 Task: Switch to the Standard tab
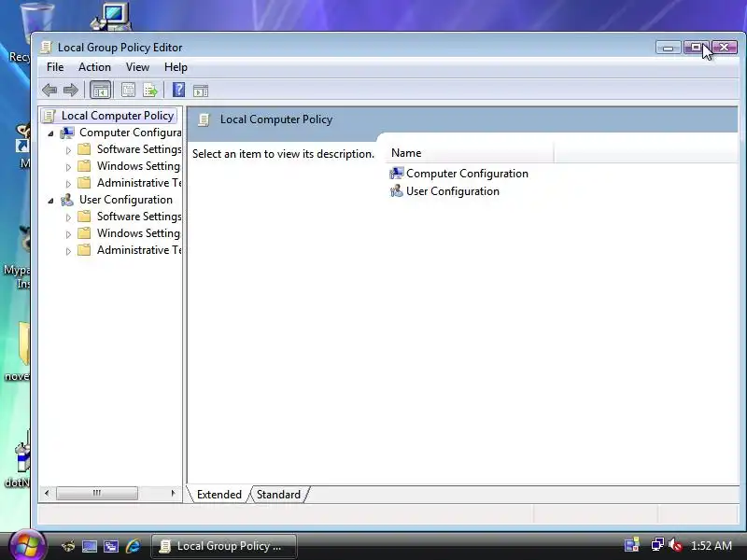278,495
